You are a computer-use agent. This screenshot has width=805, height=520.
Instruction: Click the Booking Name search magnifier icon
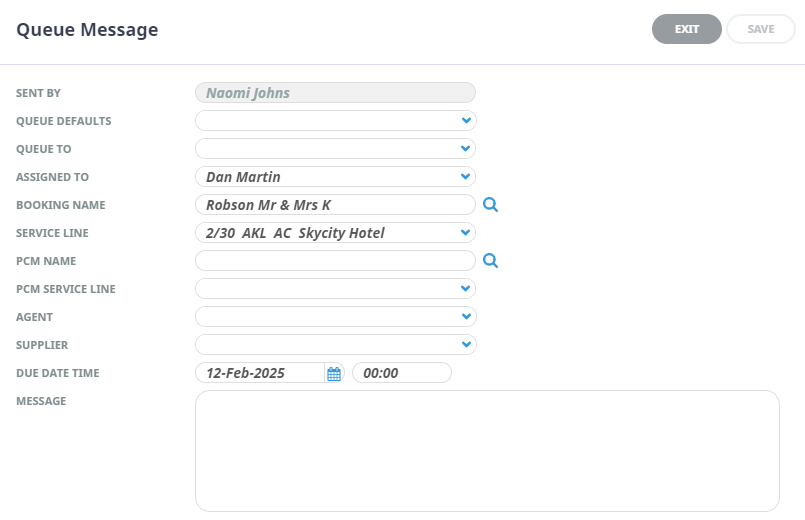tap(490, 205)
